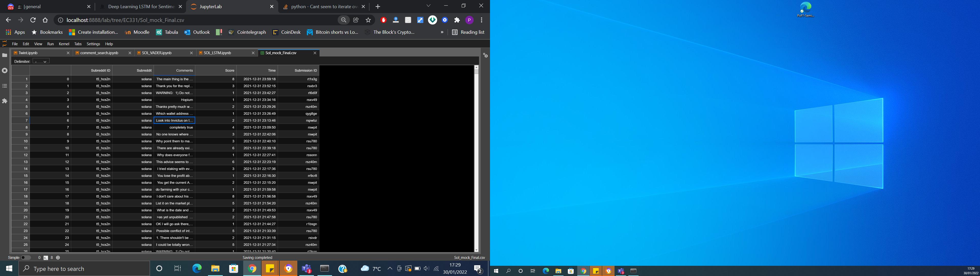Open the Chrome profile avatar P
The width and height of the screenshot is (980, 276).
point(469,20)
